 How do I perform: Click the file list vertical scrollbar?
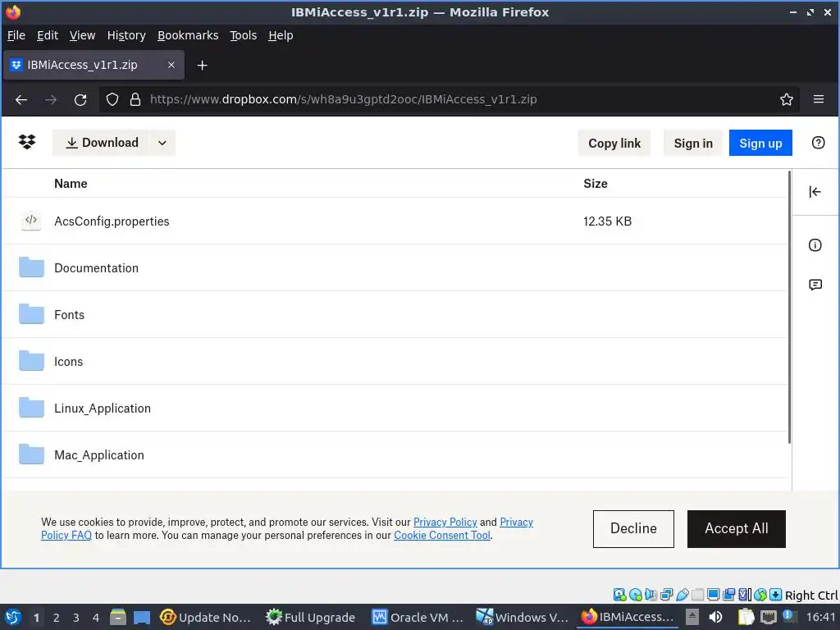coord(789,307)
